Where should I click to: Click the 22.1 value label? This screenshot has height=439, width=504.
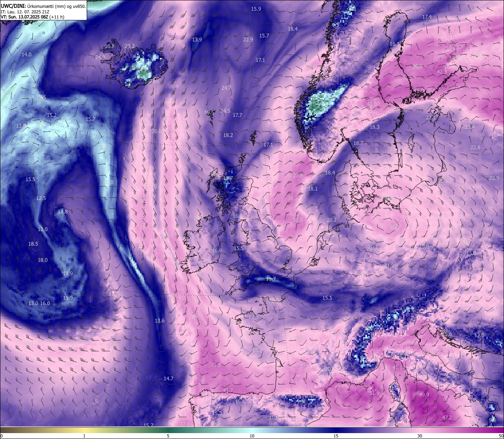coord(431,118)
